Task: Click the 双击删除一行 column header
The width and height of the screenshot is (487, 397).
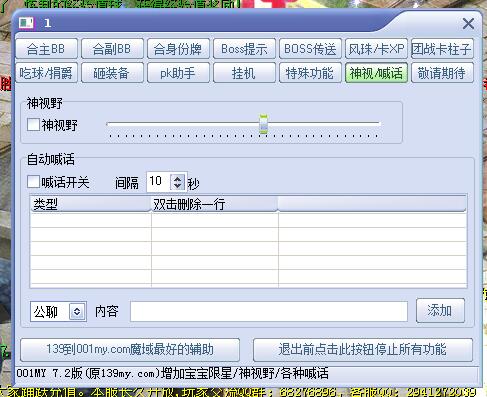Action: point(214,203)
